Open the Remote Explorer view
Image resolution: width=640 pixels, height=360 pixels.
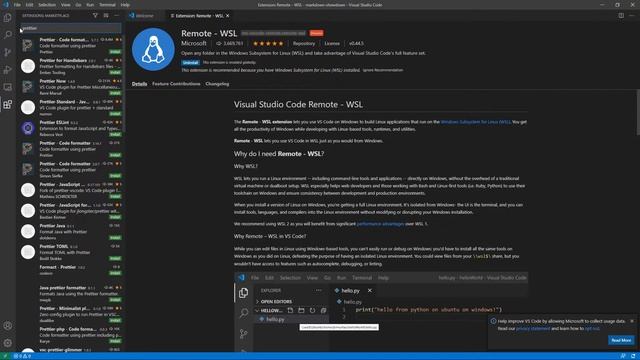[x=7, y=87]
